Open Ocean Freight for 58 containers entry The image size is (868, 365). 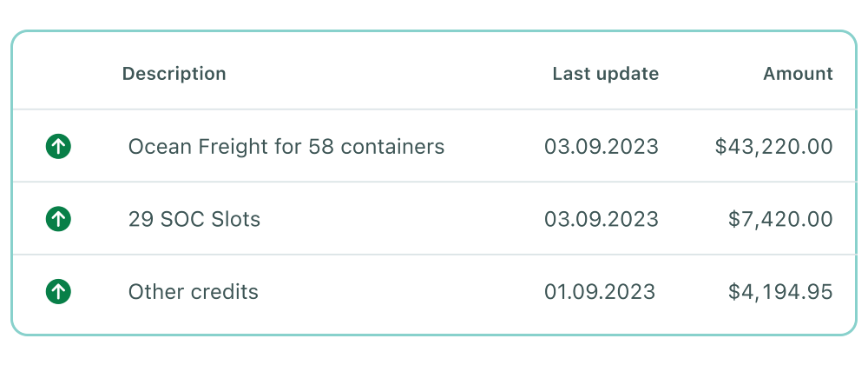286,147
